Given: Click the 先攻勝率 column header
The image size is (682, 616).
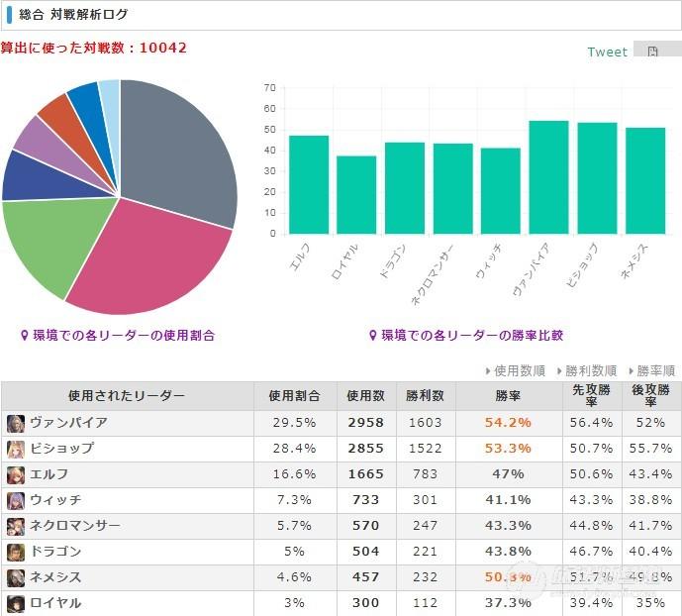Looking at the screenshot, I should coord(592,396).
